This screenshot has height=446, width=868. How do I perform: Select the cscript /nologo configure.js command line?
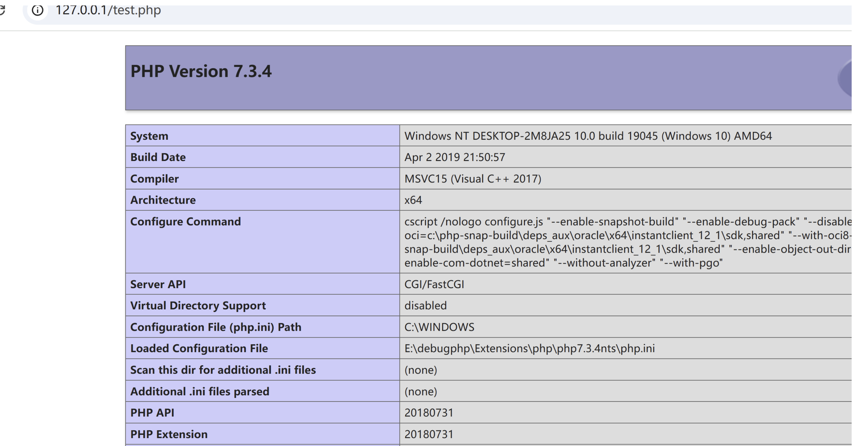tap(628, 222)
